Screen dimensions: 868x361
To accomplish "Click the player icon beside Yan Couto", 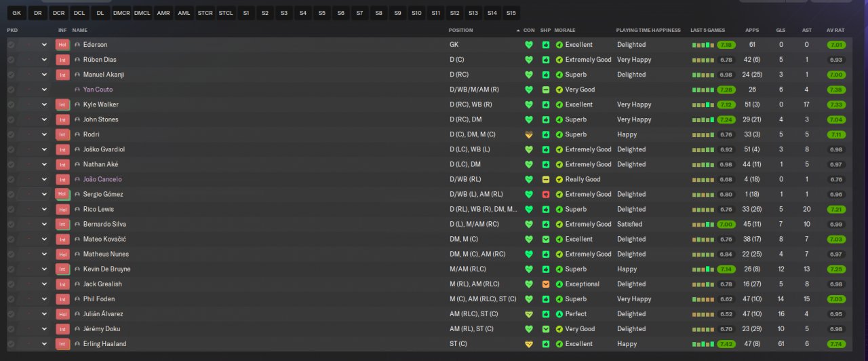I will pos(77,90).
